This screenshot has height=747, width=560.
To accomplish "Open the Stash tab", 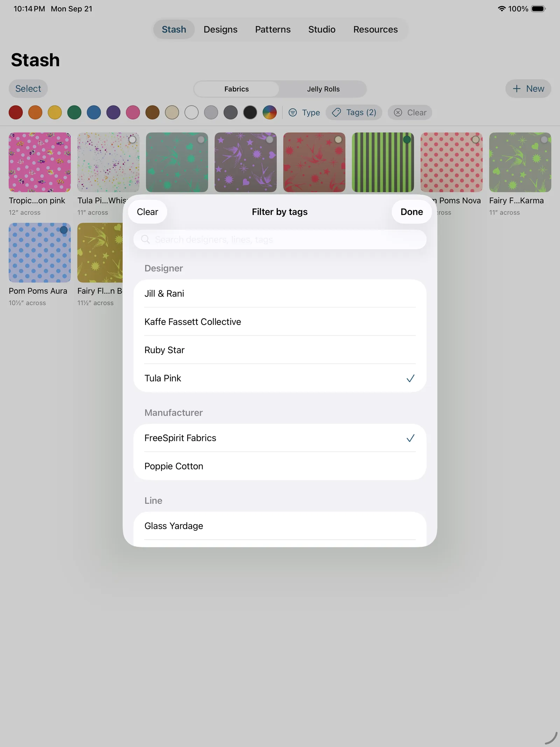I will 174,29.
